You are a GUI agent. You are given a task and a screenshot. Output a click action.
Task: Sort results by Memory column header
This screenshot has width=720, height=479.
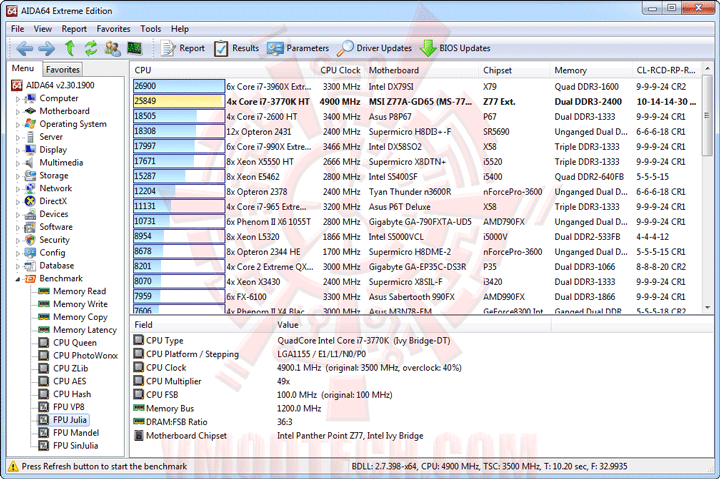[x=591, y=70]
